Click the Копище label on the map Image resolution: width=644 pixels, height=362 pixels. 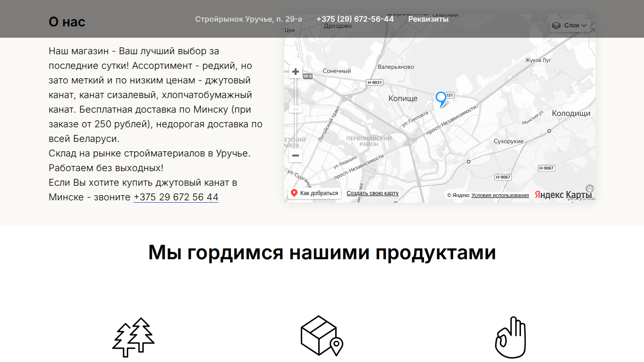(403, 99)
